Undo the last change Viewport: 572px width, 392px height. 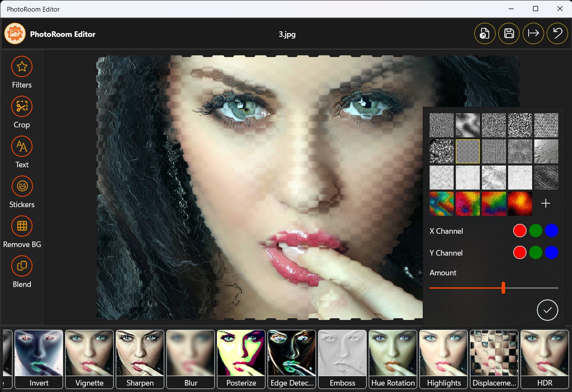coord(557,33)
